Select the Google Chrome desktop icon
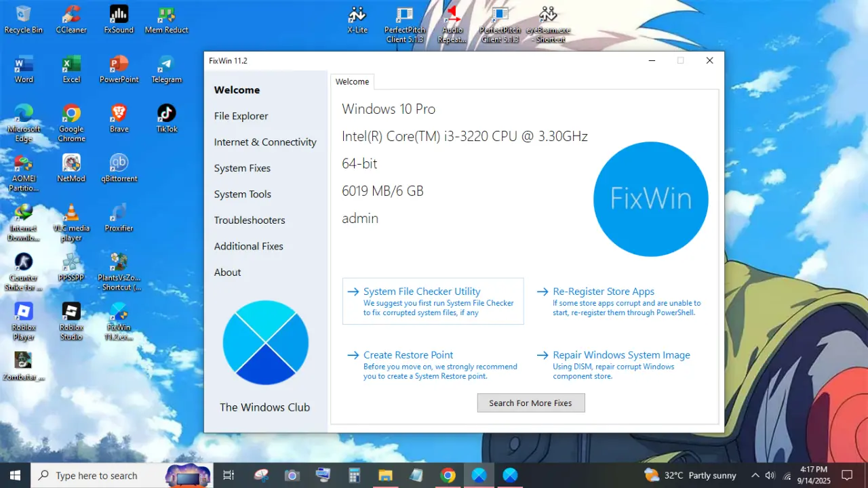The height and width of the screenshot is (488, 868). point(71,123)
